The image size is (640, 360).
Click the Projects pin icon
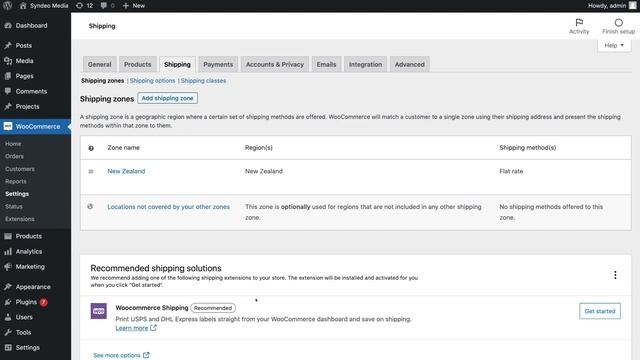[8, 107]
